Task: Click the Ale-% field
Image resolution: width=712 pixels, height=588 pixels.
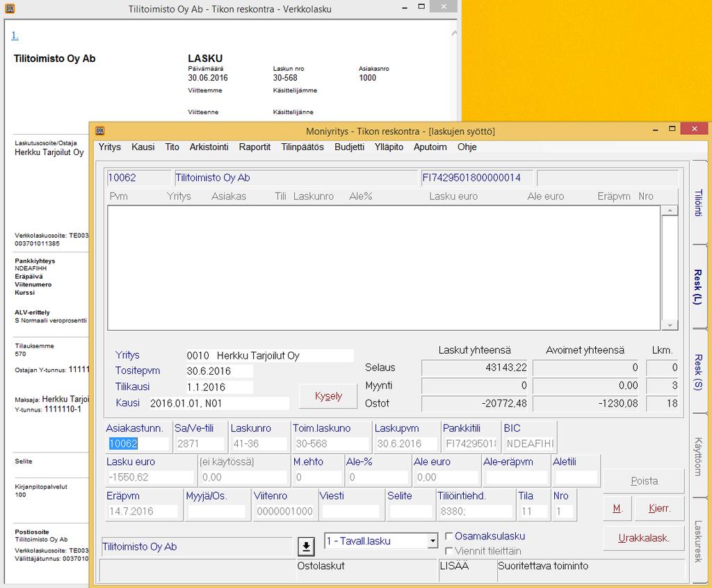Action: [x=378, y=477]
